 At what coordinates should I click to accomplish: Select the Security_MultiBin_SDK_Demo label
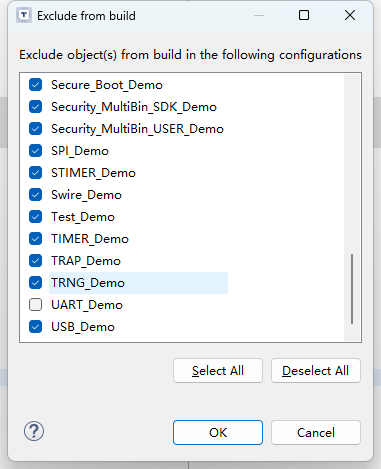[134, 107]
